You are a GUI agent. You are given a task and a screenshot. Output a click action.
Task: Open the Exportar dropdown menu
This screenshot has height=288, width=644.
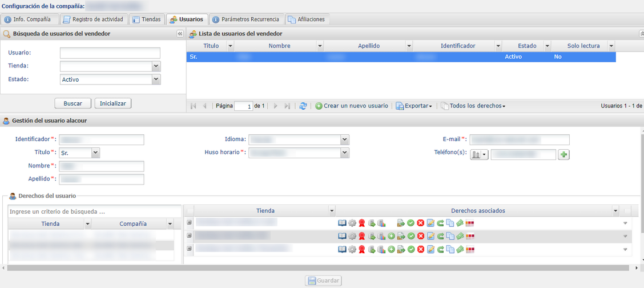(414, 106)
